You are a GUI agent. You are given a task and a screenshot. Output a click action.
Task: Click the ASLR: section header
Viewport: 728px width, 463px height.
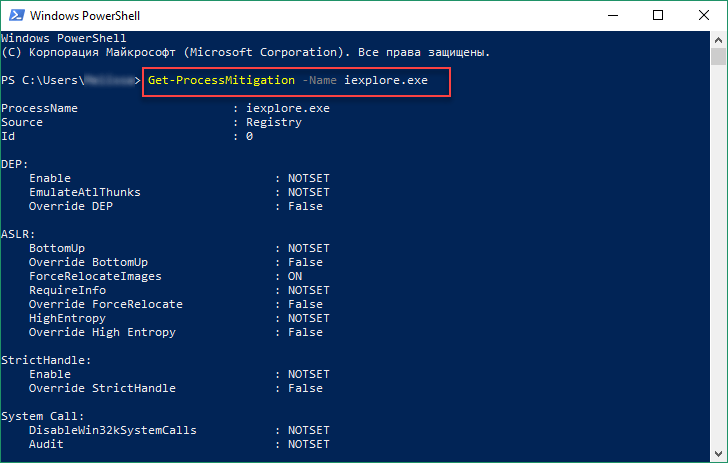coord(18,234)
